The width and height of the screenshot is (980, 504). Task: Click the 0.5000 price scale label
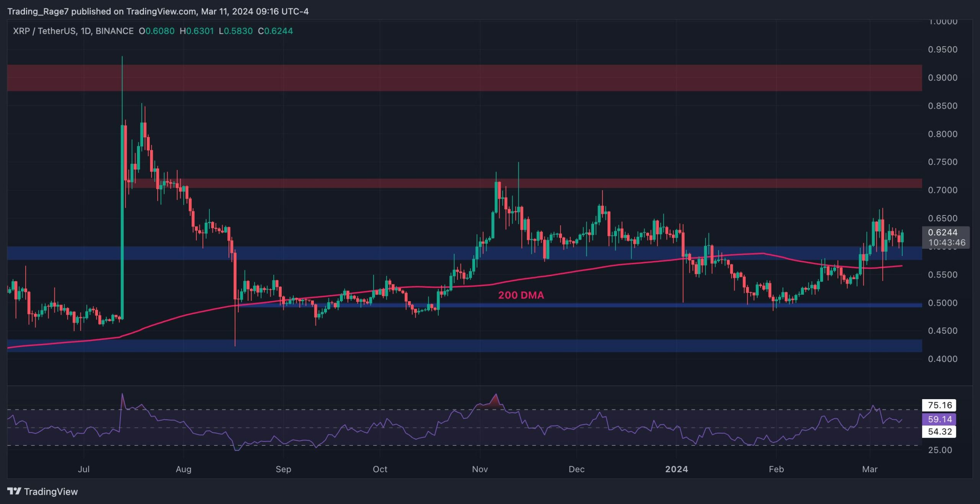click(x=942, y=303)
